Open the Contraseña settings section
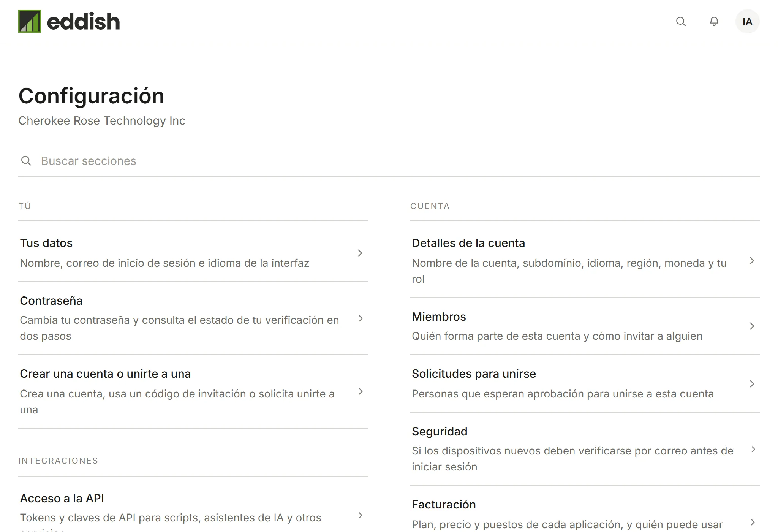Viewport: 778px width, 532px height. tap(193, 318)
